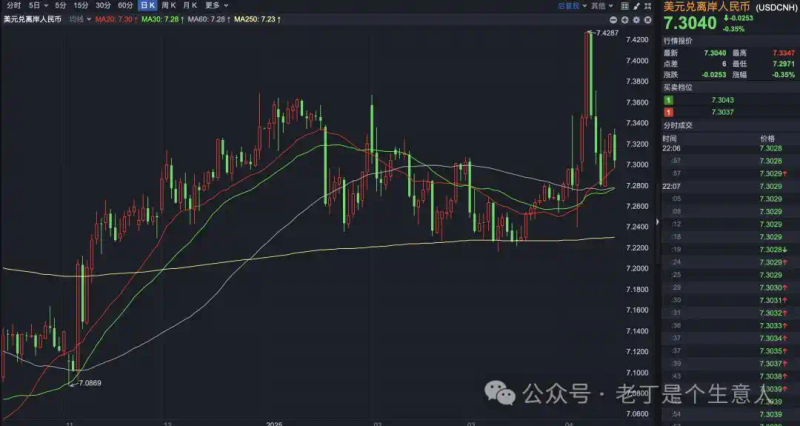Screen dimensions: 800x426
Task: Zoom in chart with plus icon
Action: point(624,20)
